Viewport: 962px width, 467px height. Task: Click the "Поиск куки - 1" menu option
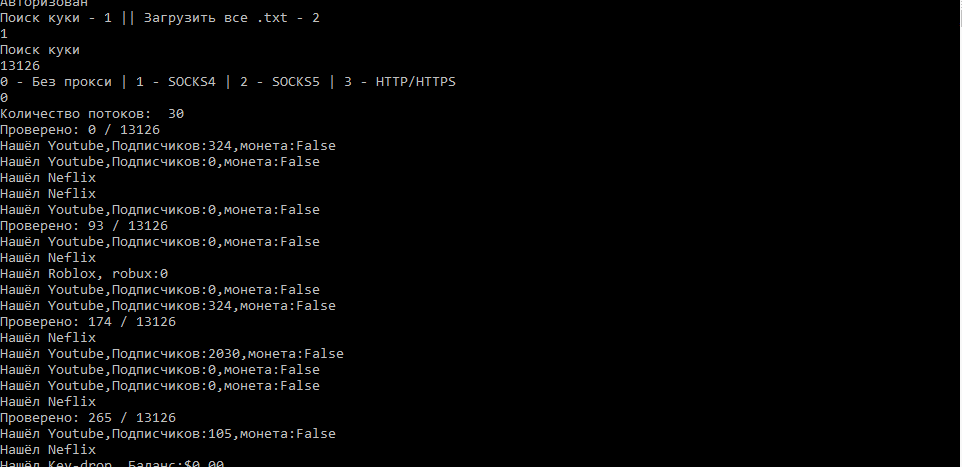pos(56,17)
